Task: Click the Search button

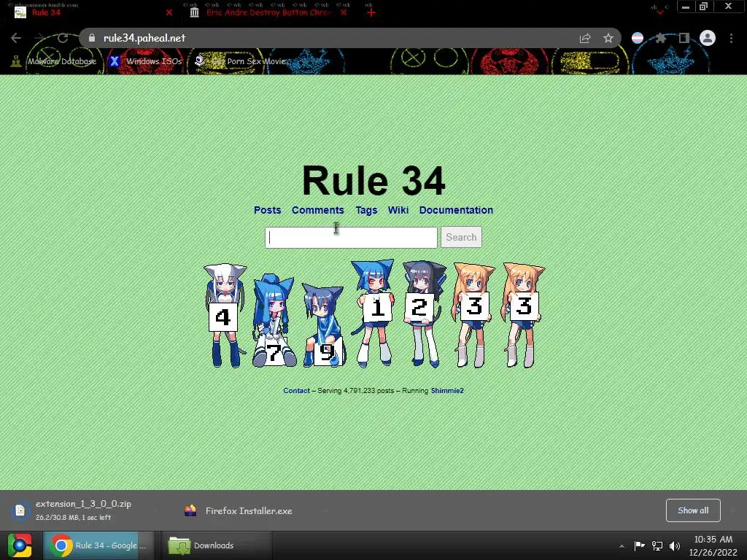Action: (461, 237)
